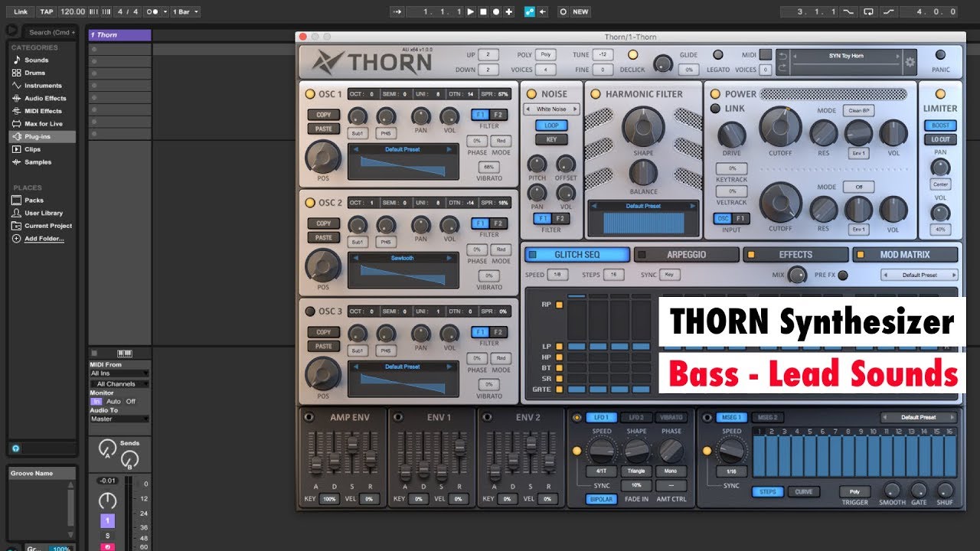
Task: Click the preset undo arrow icon
Action: click(x=782, y=56)
